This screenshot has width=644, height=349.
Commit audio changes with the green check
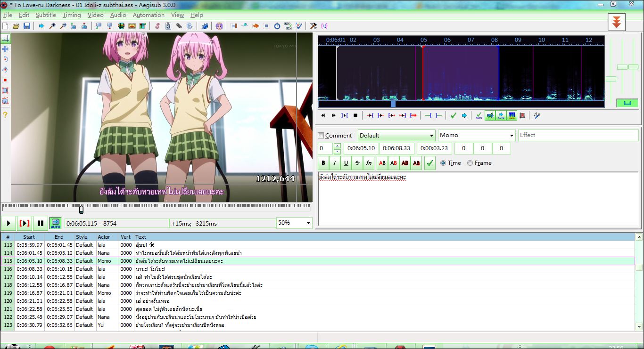pyautogui.click(x=453, y=115)
